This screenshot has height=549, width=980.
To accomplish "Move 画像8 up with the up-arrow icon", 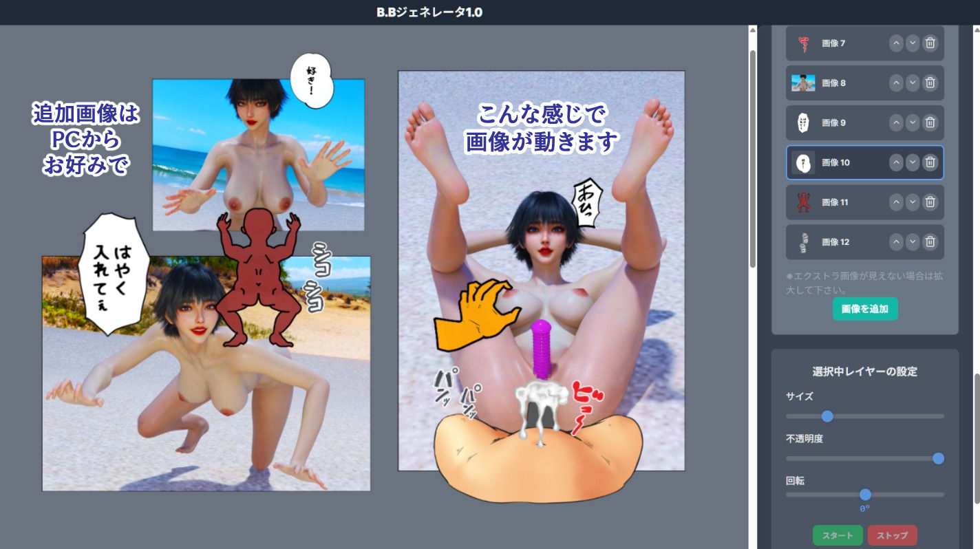I will pos(896,83).
